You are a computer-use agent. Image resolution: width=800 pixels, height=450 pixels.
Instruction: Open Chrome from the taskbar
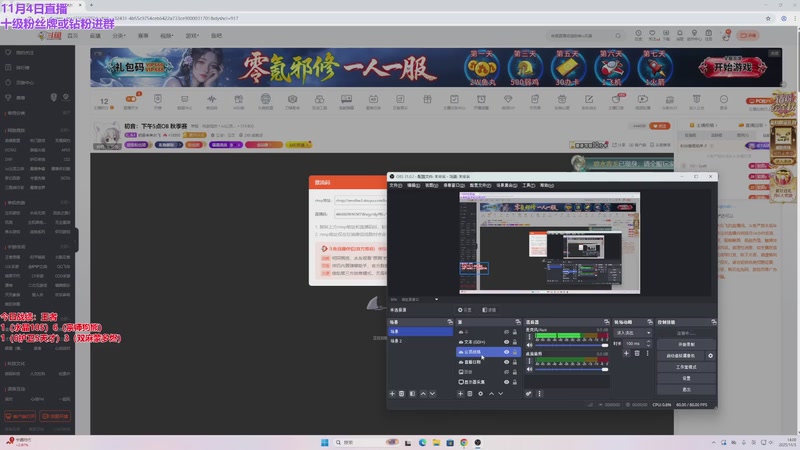pyautogui.click(x=463, y=442)
